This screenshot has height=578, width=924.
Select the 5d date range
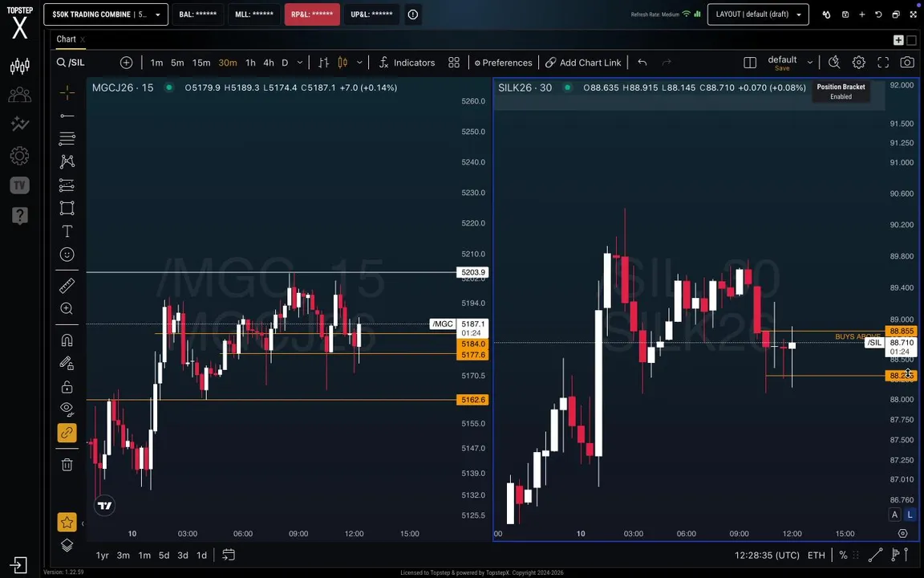[x=164, y=555]
